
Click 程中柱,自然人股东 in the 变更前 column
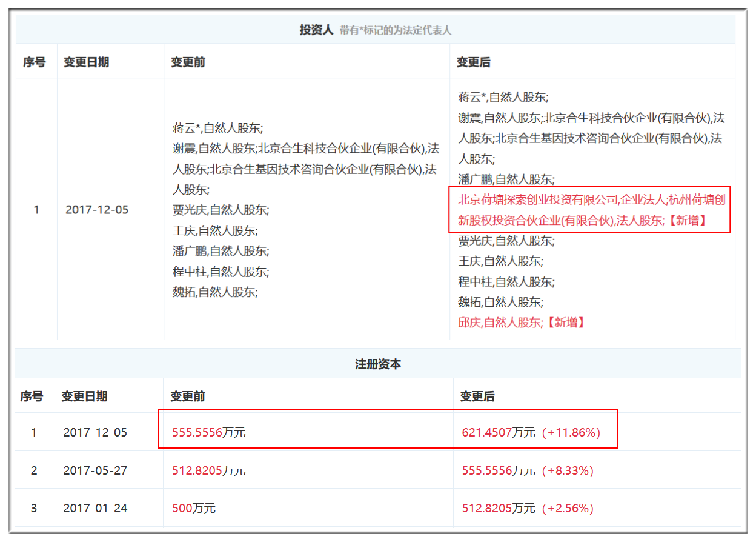(x=220, y=272)
